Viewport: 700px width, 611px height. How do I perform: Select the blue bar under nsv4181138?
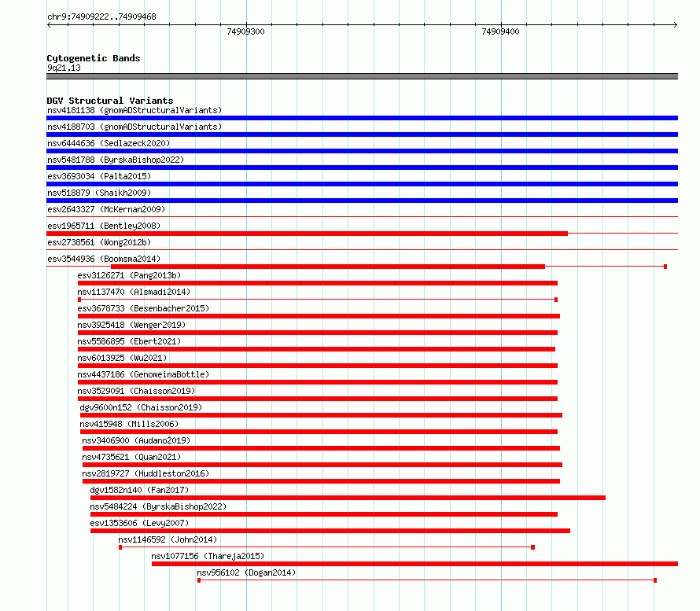362,118
